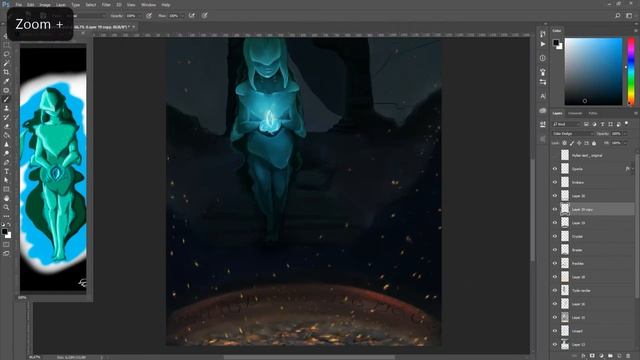Click the add layer mask icon
640x360 pixels.
pyautogui.click(x=592, y=356)
